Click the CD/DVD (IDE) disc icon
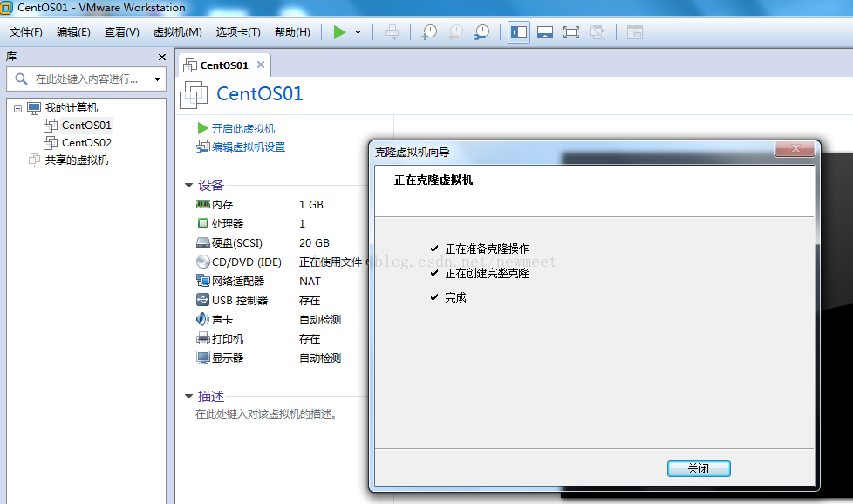This screenshot has height=504, width=853. click(203, 262)
